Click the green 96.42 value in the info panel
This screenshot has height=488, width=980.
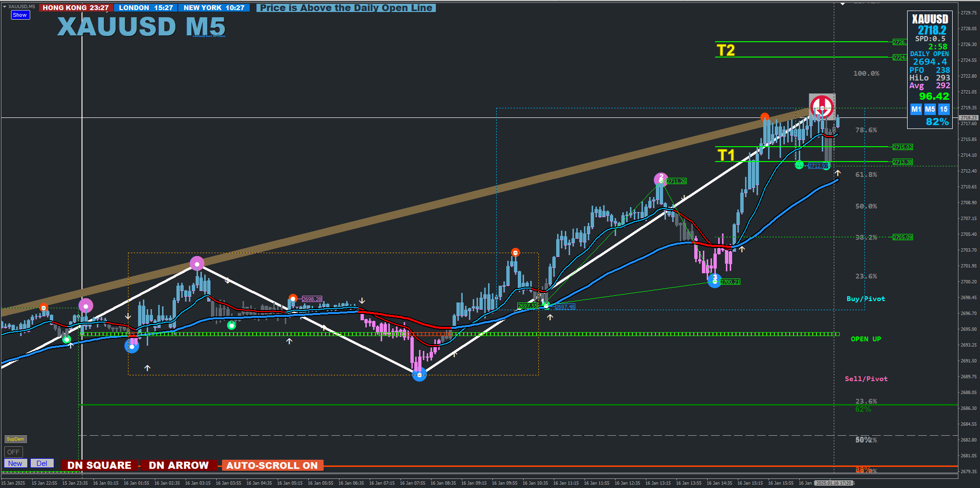[x=934, y=96]
